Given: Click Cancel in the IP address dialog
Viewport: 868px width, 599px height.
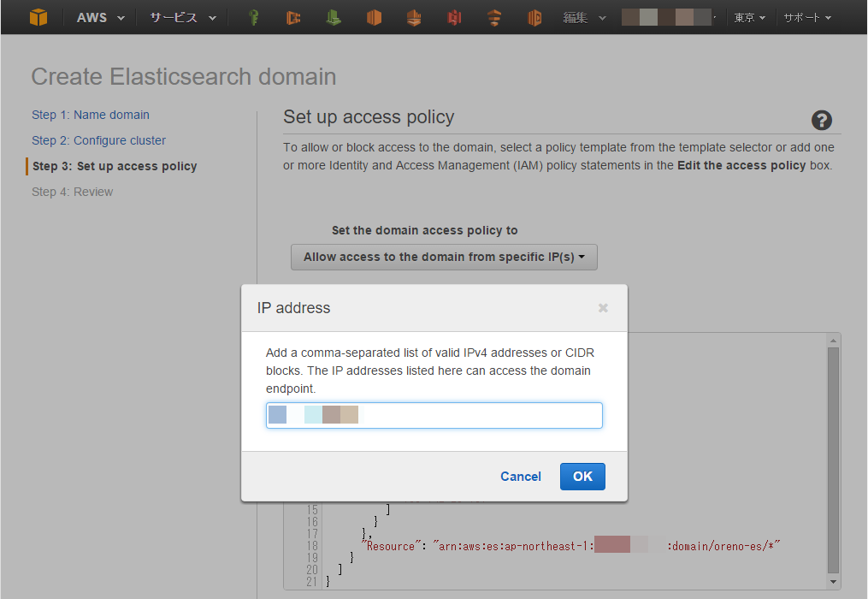Looking at the screenshot, I should click(520, 477).
